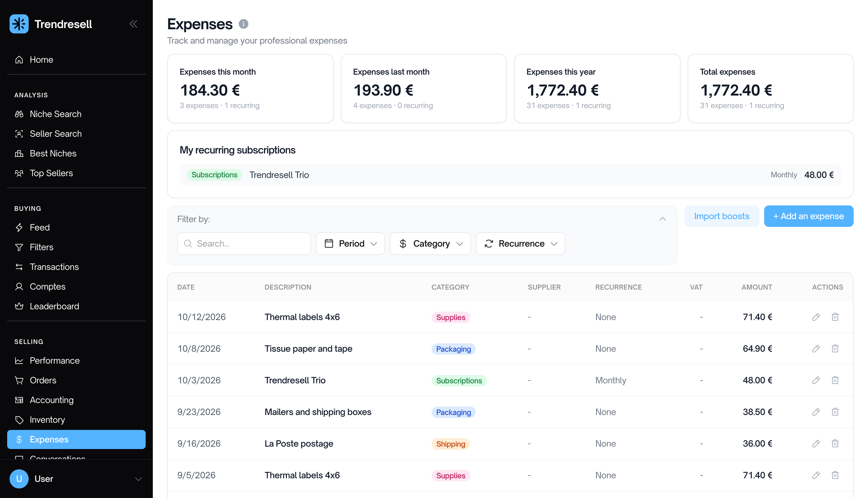Delete the 9/5/2026 Thermal labels expense
868x498 pixels.
click(835, 475)
